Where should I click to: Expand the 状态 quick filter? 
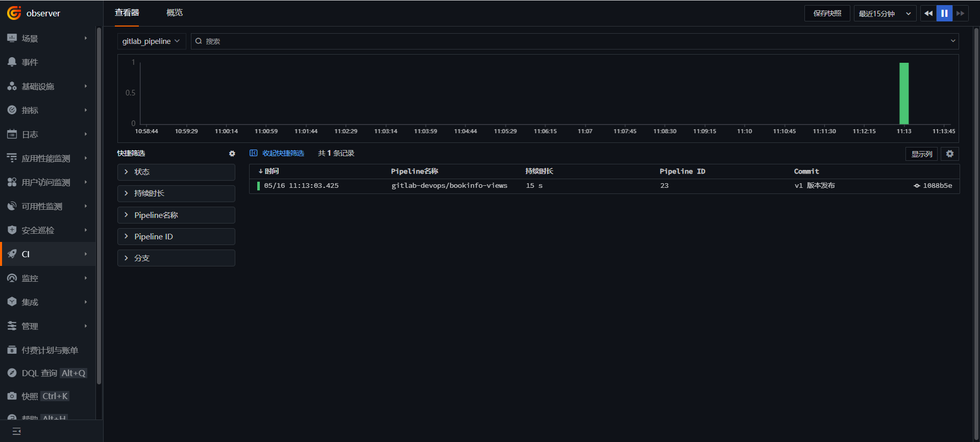pos(176,172)
